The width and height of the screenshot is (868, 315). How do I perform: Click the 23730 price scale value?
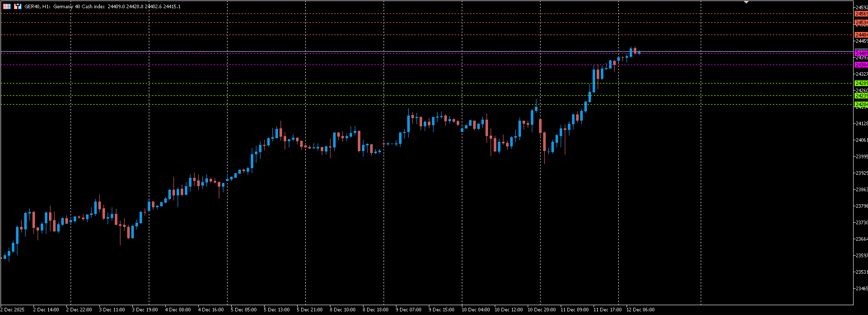862,223
